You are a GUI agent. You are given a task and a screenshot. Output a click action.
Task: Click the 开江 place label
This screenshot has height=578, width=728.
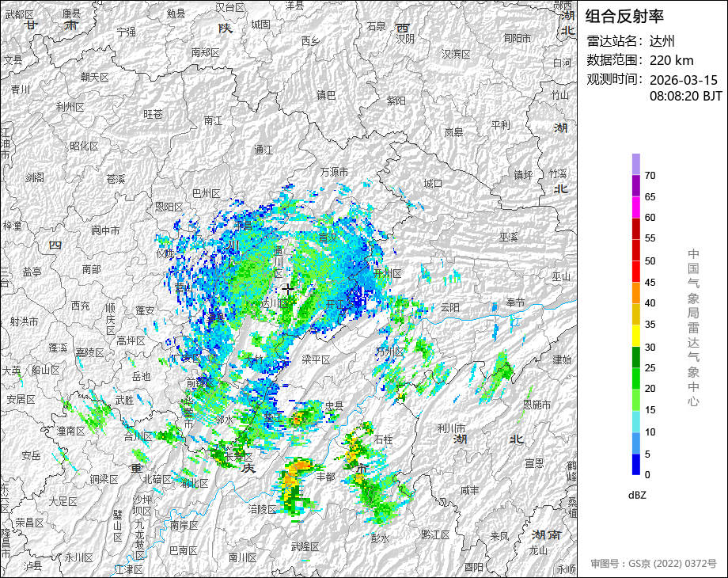coord(336,304)
